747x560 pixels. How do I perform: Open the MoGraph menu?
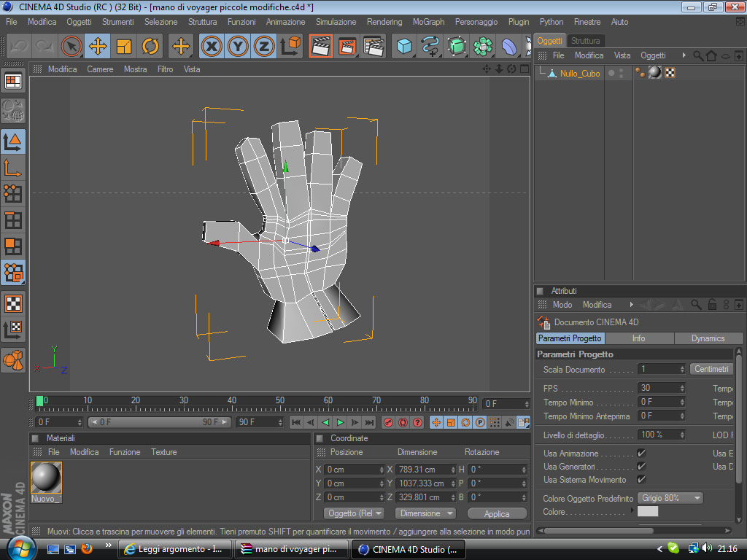click(x=428, y=22)
